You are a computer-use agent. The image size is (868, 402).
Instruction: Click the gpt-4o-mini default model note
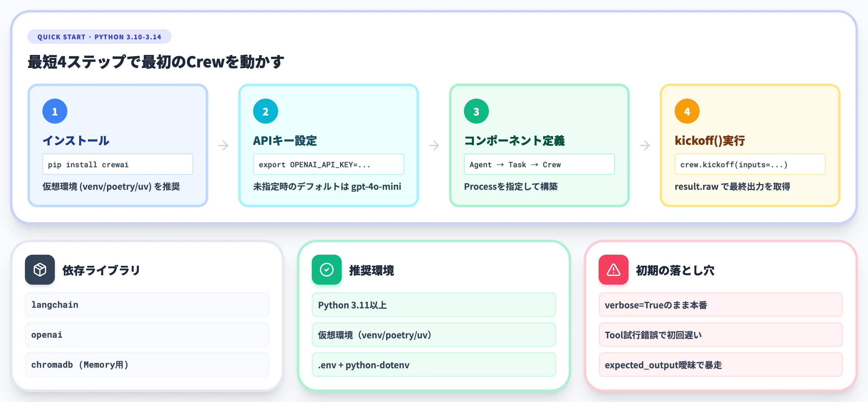tap(327, 187)
